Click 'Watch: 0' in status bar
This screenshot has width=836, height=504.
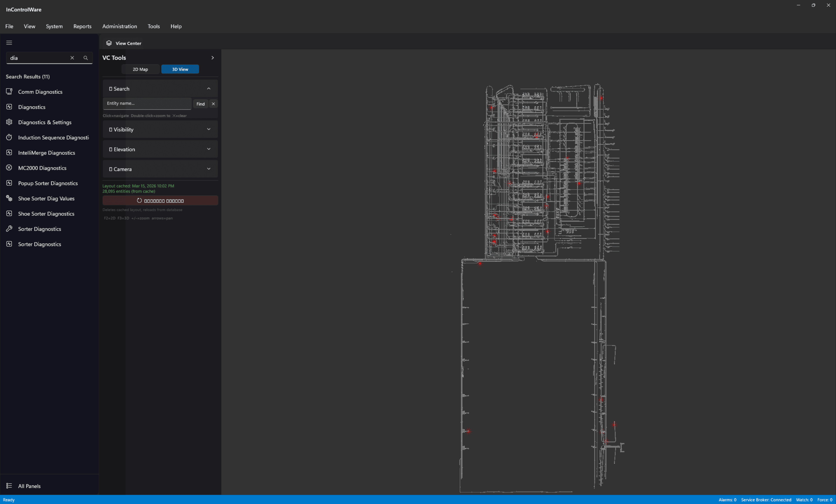tap(804, 500)
